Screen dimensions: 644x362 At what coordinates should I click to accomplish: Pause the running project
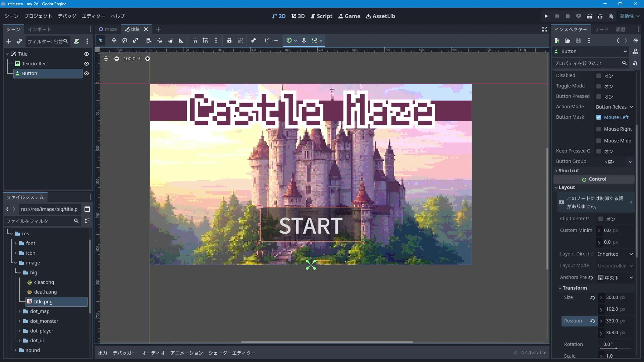[557, 16]
